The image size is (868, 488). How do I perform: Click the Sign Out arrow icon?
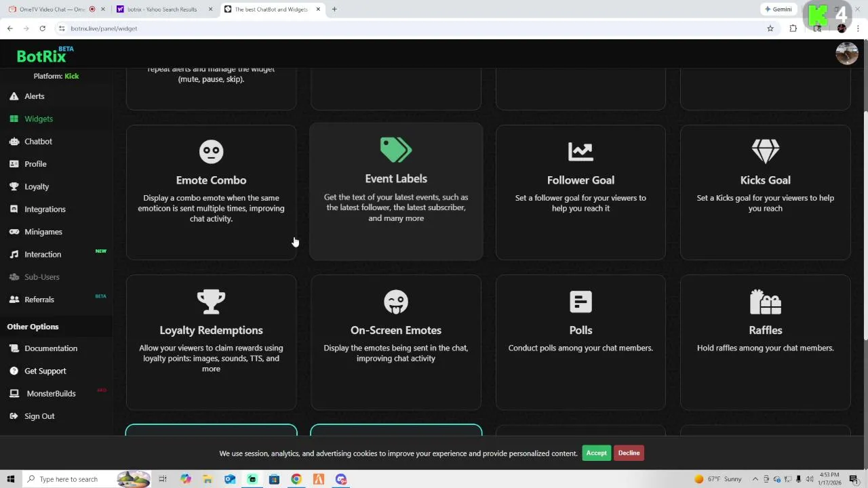point(14,416)
